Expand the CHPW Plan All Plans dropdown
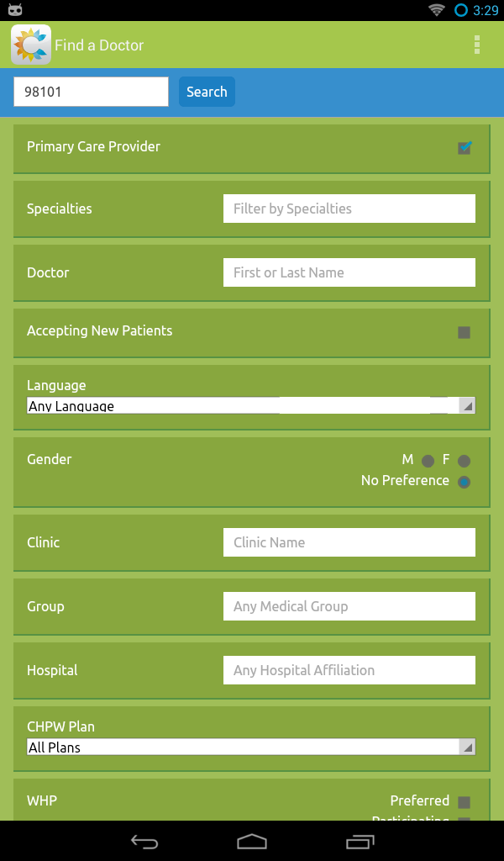This screenshot has width=504, height=861. (x=251, y=747)
